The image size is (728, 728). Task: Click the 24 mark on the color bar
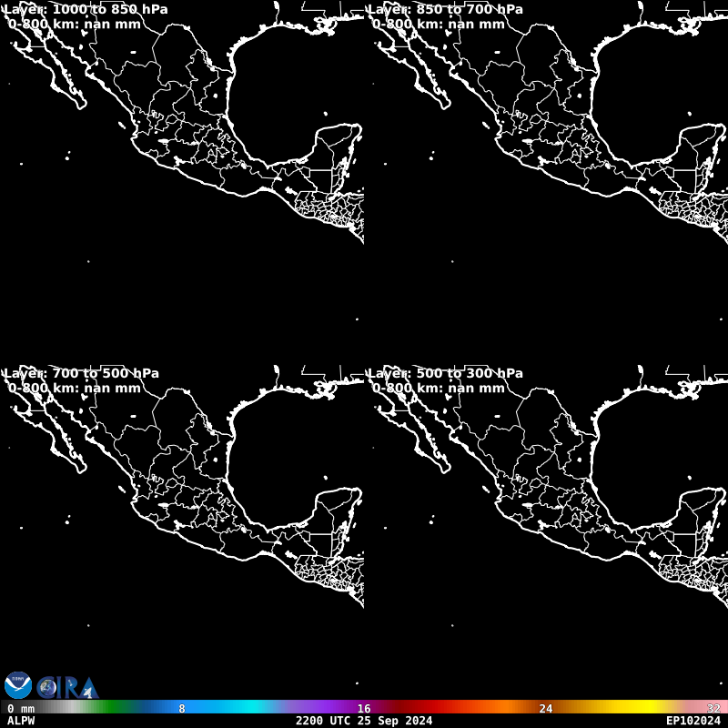(546, 708)
